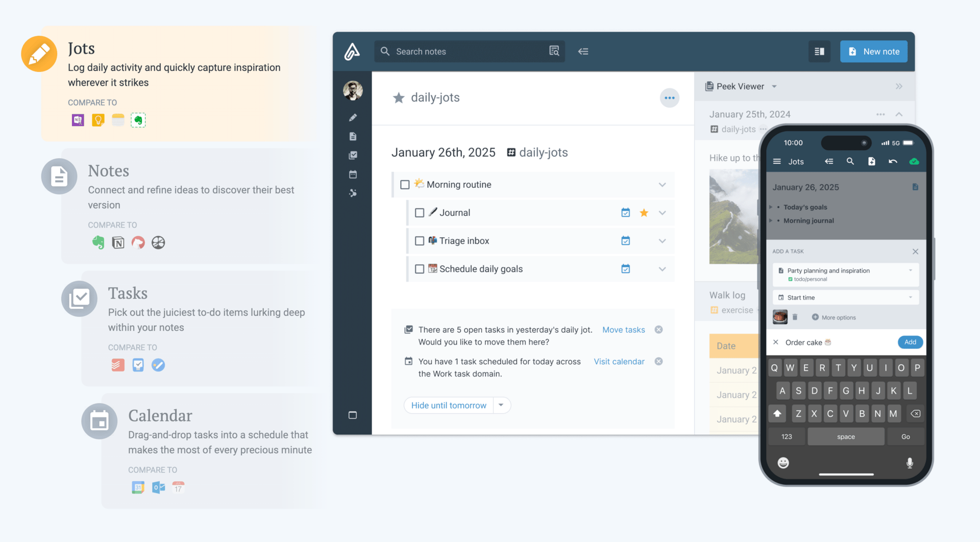Check the Journal task checkbox
Viewport: 980px width, 542px height.
419,212
